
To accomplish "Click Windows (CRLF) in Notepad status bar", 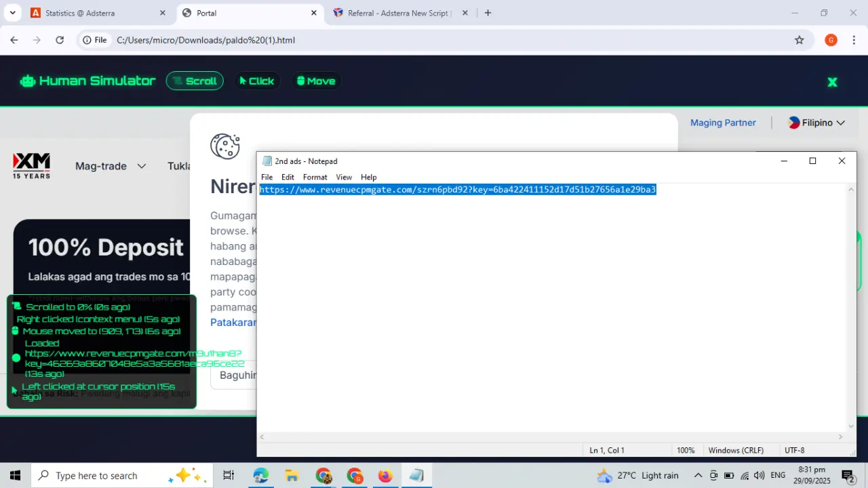I will click(x=736, y=450).
